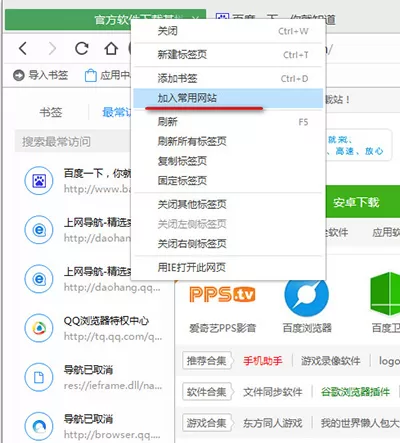This screenshot has height=443, width=400.
Task: Click the 百度浏览器 caption text
Action: pos(307,328)
